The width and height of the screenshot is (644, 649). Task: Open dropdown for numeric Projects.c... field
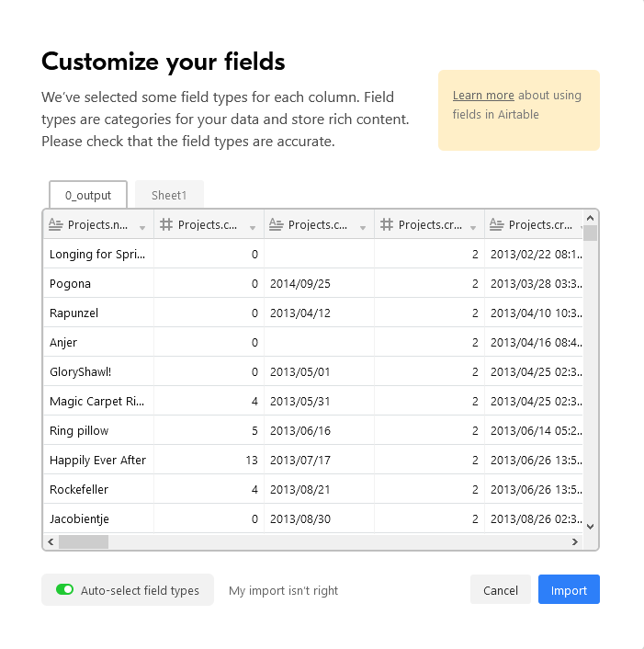pos(253,228)
